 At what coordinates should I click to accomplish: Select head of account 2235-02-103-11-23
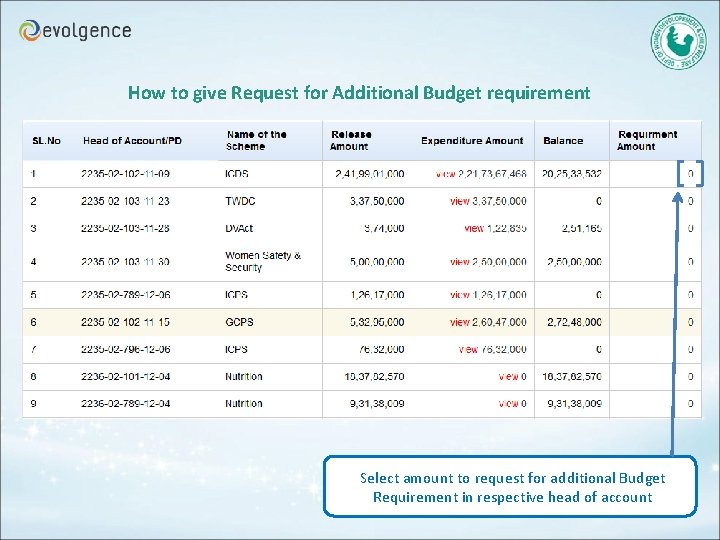[x=125, y=201]
